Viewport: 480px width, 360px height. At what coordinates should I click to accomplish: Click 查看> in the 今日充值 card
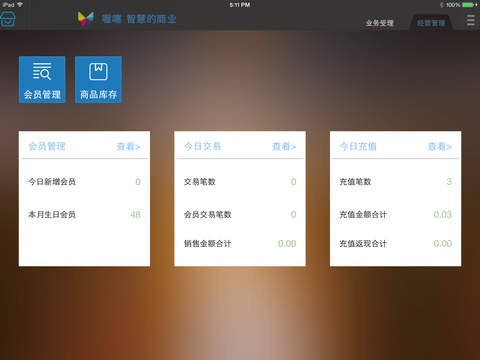click(440, 146)
